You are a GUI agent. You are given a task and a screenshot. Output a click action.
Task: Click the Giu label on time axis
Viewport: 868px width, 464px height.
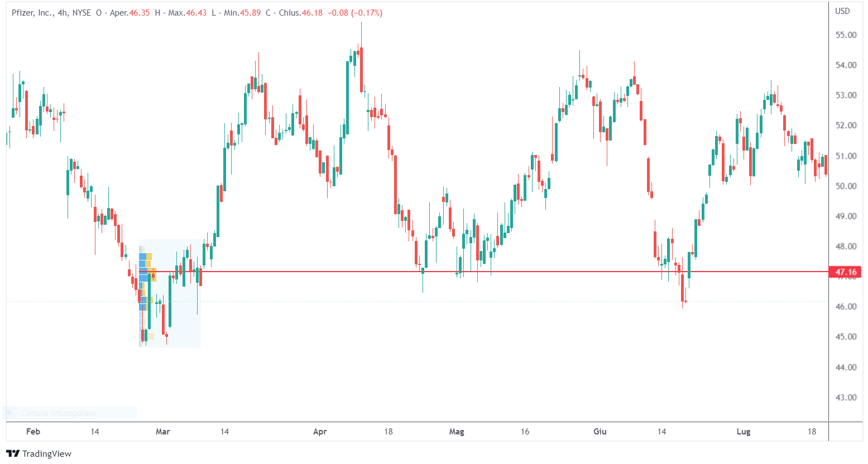[600, 432]
